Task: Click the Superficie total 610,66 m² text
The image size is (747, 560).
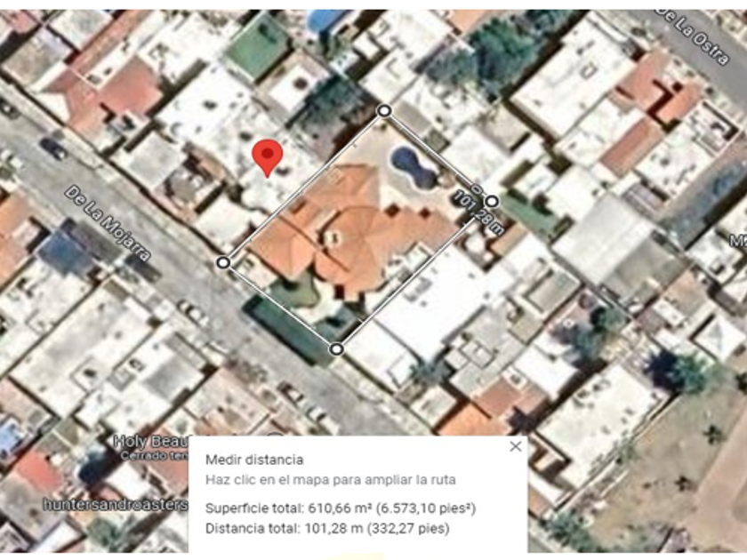Action: click(x=341, y=508)
